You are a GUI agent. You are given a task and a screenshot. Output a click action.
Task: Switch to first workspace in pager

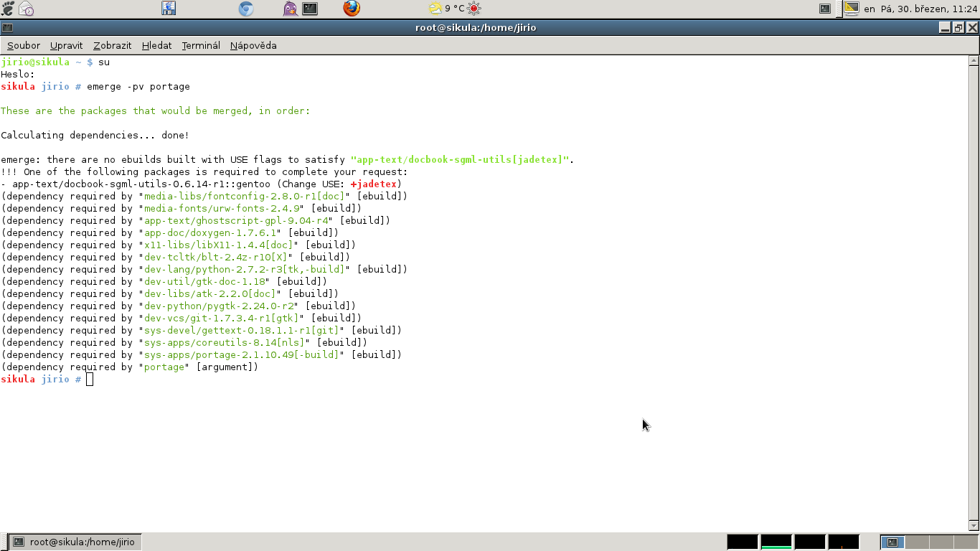pos(892,542)
